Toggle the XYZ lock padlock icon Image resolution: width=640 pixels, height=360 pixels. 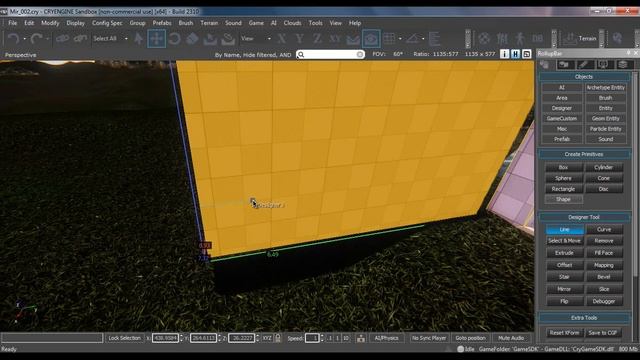[278, 338]
